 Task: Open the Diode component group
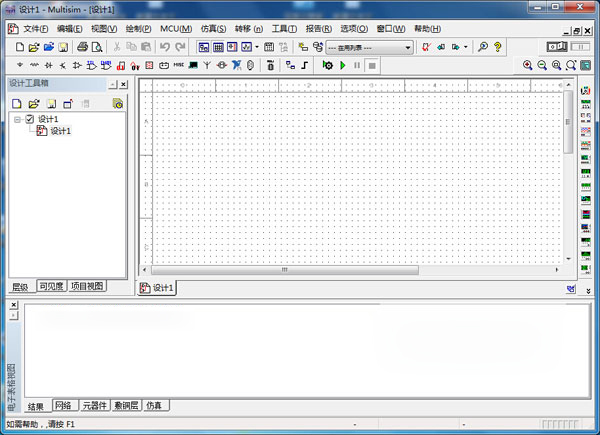pos(49,65)
